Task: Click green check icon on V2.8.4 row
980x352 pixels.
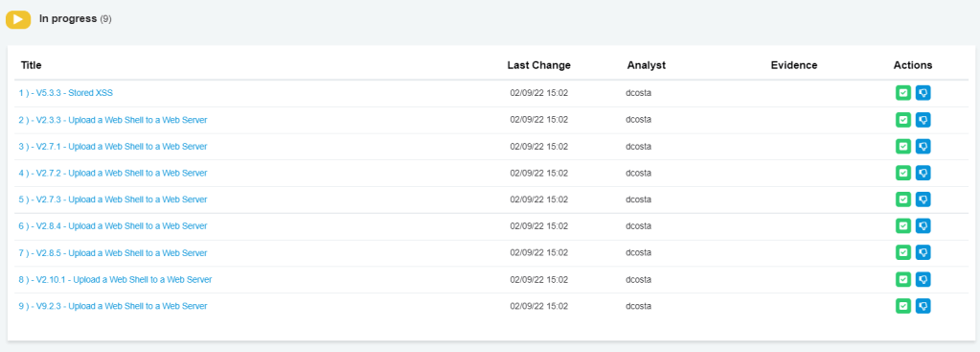Action: click(x=903, y=225)
